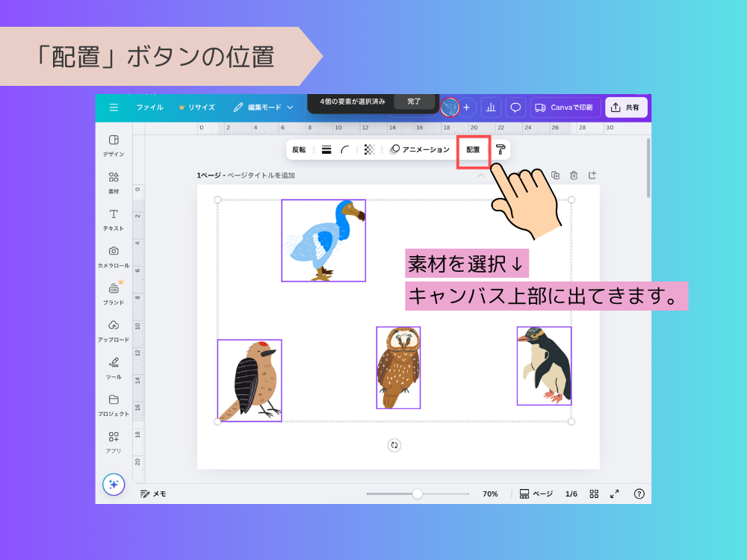Open the ファイル menu
Screen dimensions: 747x560
pyautogui.click(x=149, y=107)
